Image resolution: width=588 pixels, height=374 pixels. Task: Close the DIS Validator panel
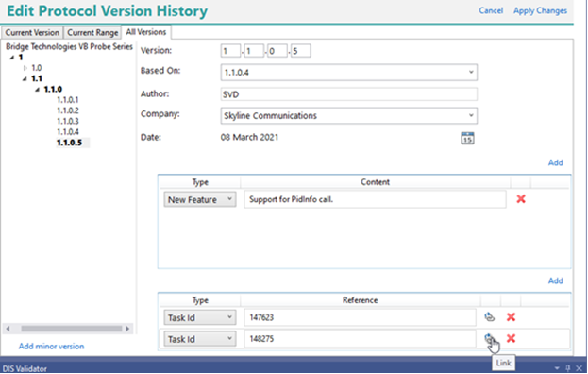[579, 368]
